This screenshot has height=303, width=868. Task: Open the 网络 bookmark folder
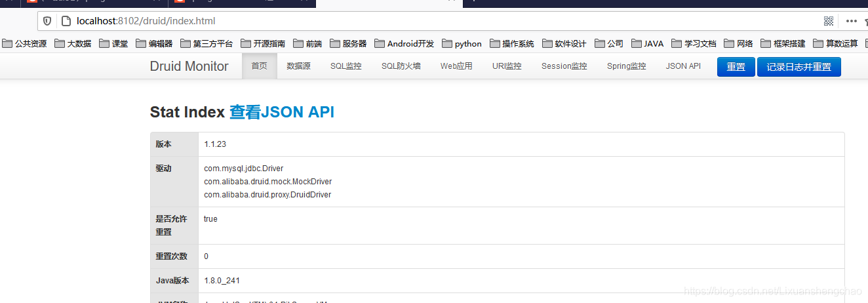coord(738,44)
